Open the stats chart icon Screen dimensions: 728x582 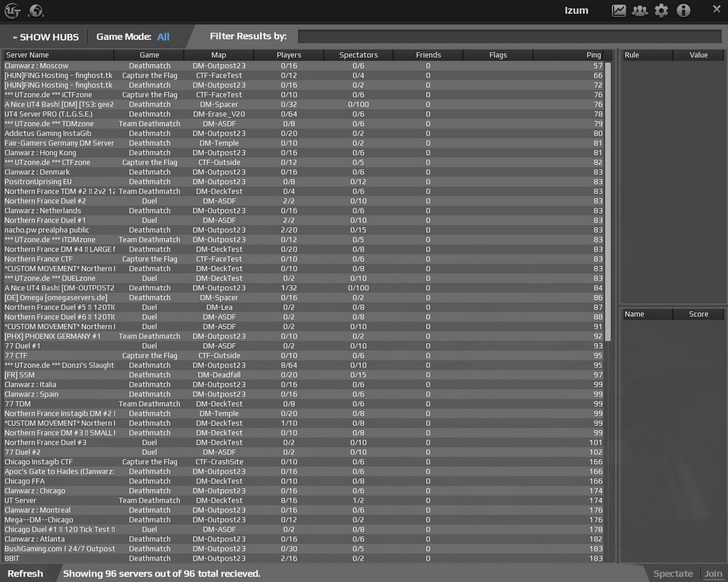pos(619,11)
